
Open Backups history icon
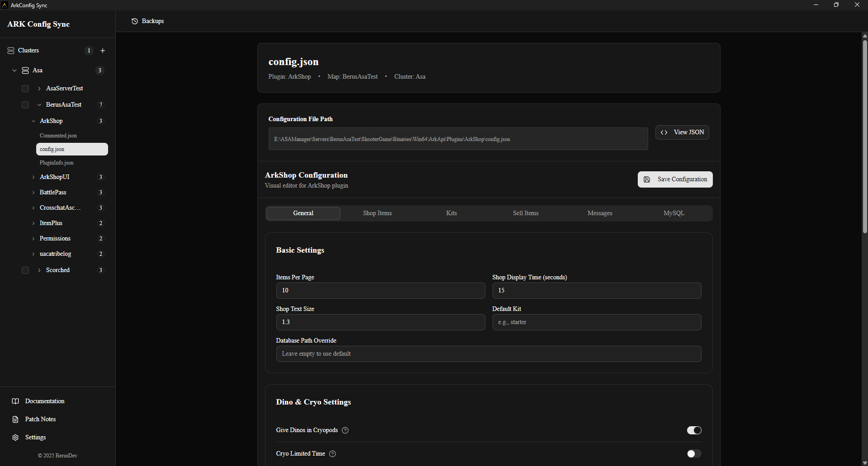pyautogui.click(x=135, y=21)
